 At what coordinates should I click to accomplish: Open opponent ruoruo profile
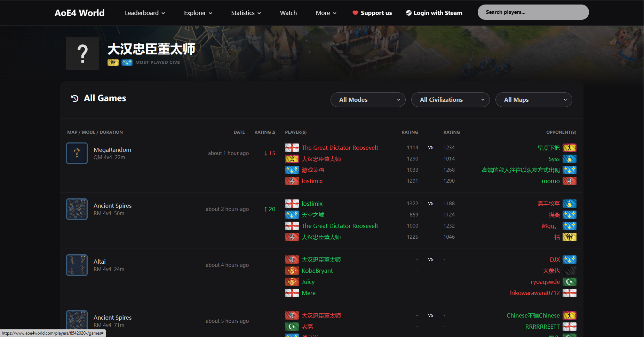[550, 181]
